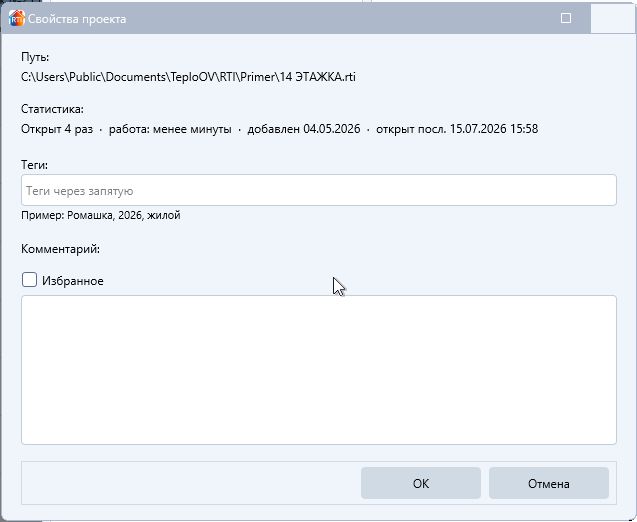Toggle the Избранное checkbox
This screenshot has height=522, width=637.
[29, 280]
